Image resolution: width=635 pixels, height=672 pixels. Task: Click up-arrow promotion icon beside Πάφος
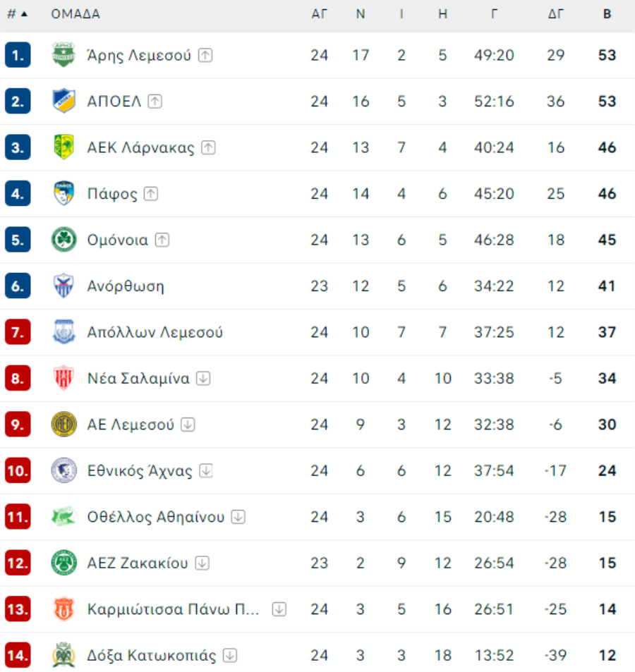[150, 194]
